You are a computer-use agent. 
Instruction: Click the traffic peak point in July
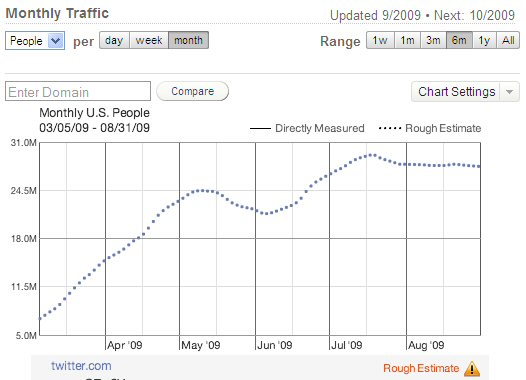[372, 155]
